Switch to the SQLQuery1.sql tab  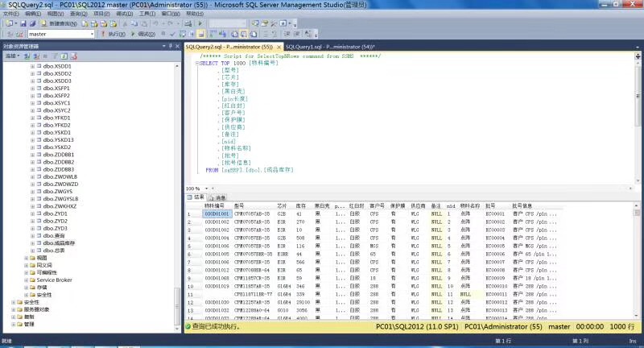[x=329, y=47]
